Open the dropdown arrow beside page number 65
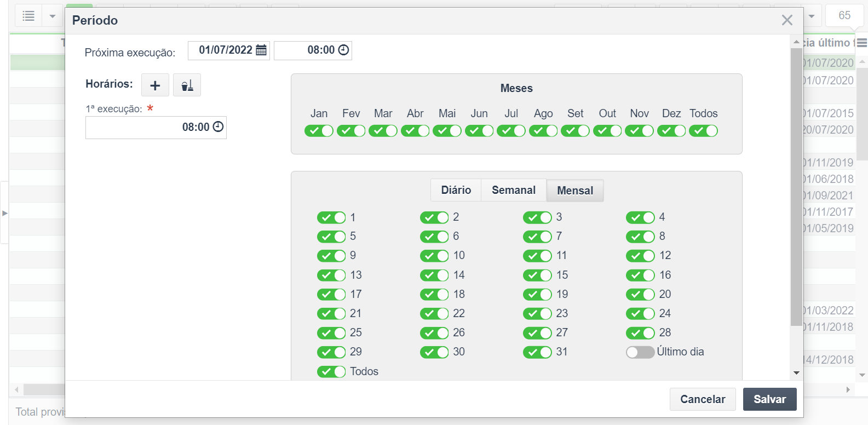This screenshot has width=868, height=425. (812, 16)
